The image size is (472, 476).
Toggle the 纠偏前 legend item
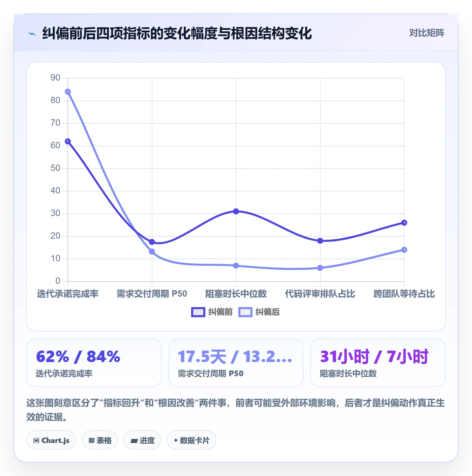(x=212, y=312)
